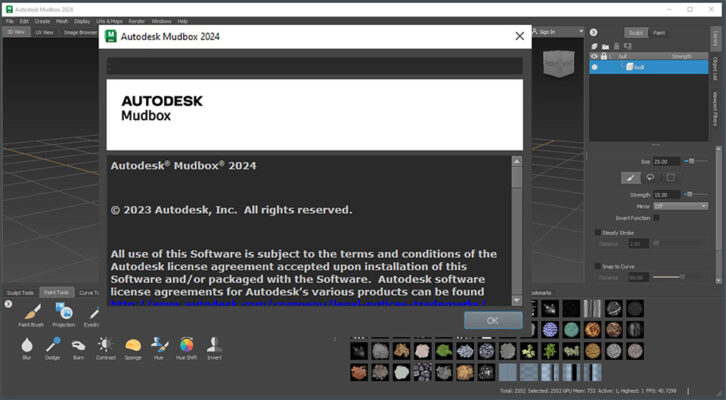This screenshot has height=400, width=726.
Task: Toggle the Steady Stroke checkbox
Action: tap(597, 232)
